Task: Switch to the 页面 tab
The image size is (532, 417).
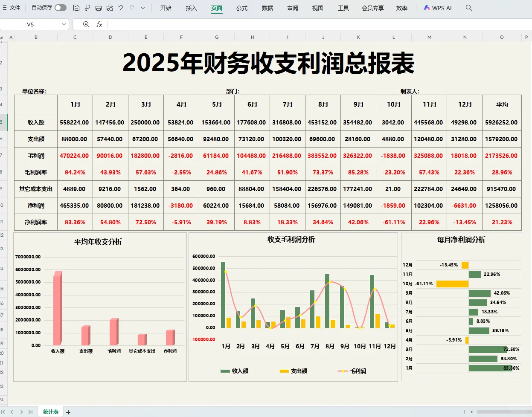Action: click(x=217, y=8)
